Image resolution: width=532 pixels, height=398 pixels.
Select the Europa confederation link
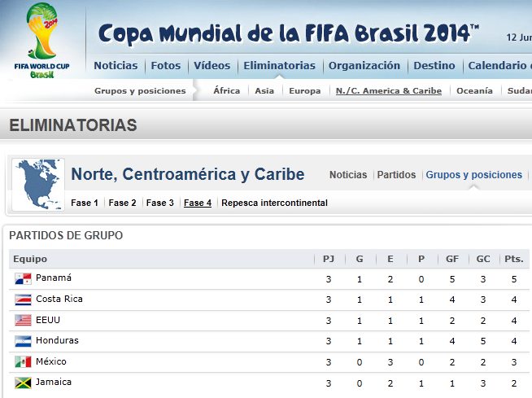pyautogui.click(x=305, y=90)
